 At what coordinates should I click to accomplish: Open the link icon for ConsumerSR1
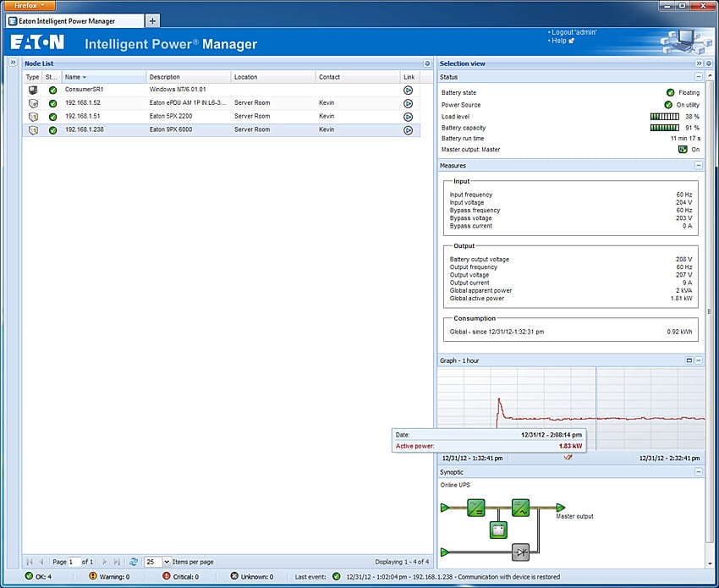[408, 91]
